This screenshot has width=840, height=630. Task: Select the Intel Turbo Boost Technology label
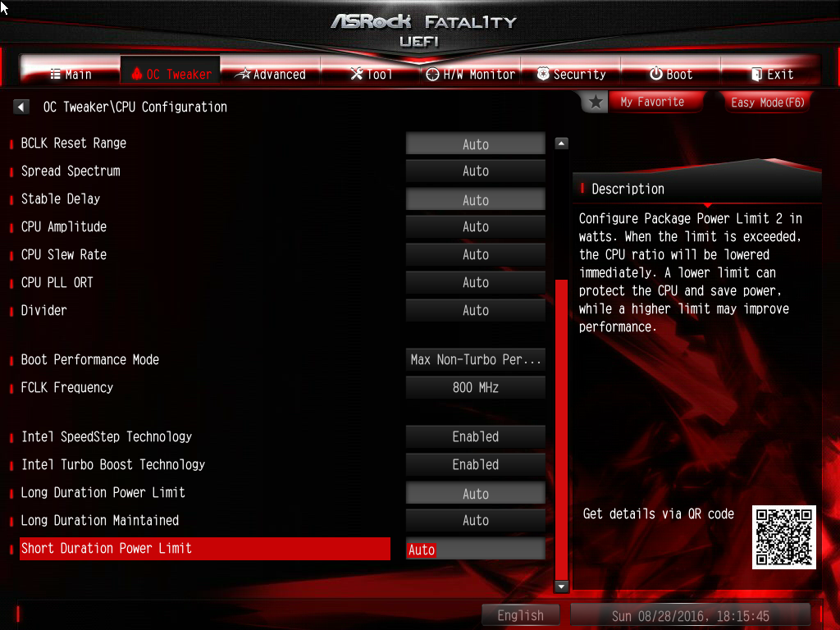(x=113, y=464)
